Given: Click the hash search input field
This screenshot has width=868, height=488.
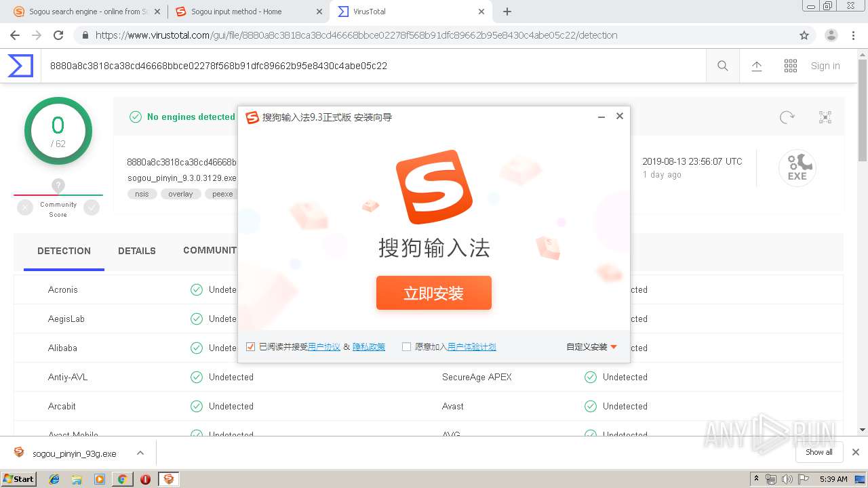Looking at the screenshot, I should tap(373, 66).
